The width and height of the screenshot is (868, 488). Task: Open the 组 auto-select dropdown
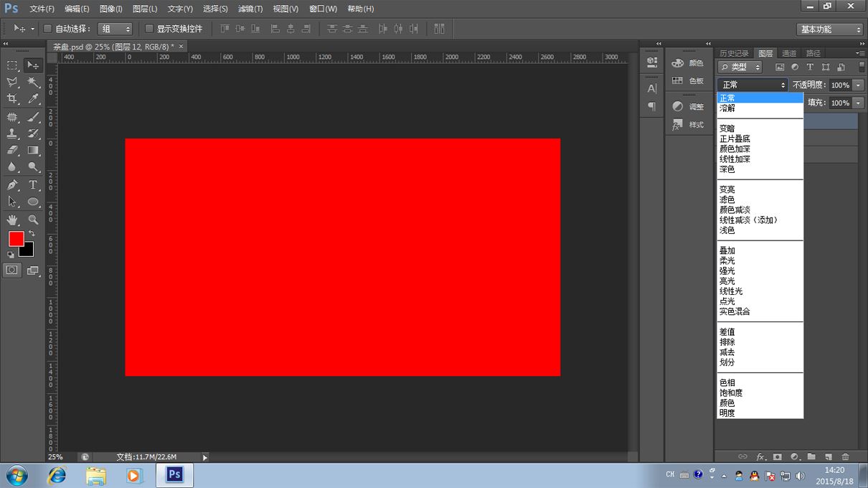pos(115,29)
